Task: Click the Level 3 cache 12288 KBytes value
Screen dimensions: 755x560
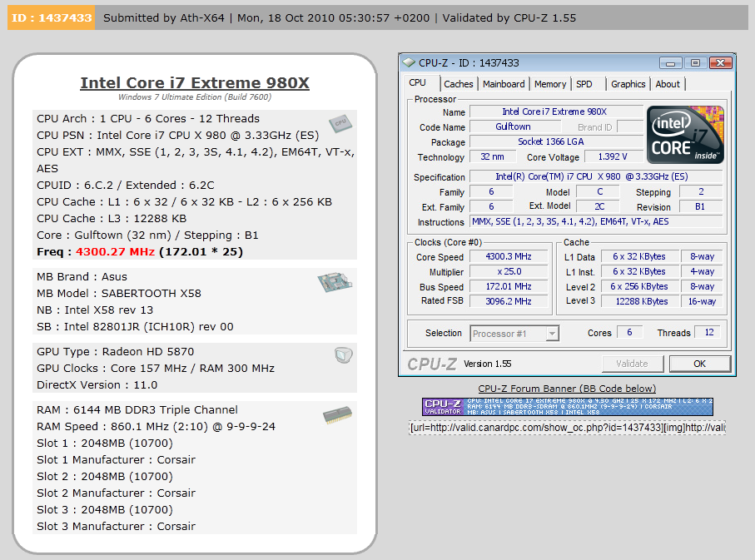Action: [642, 301]
